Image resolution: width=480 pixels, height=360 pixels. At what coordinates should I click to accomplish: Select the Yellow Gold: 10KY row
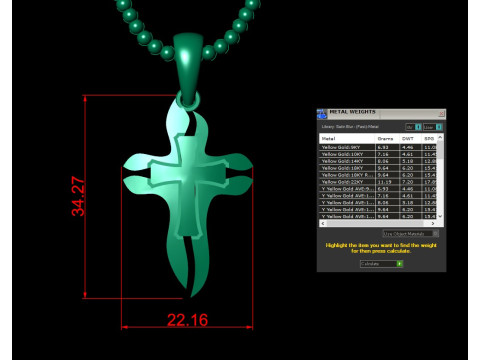tap(378, 154)
